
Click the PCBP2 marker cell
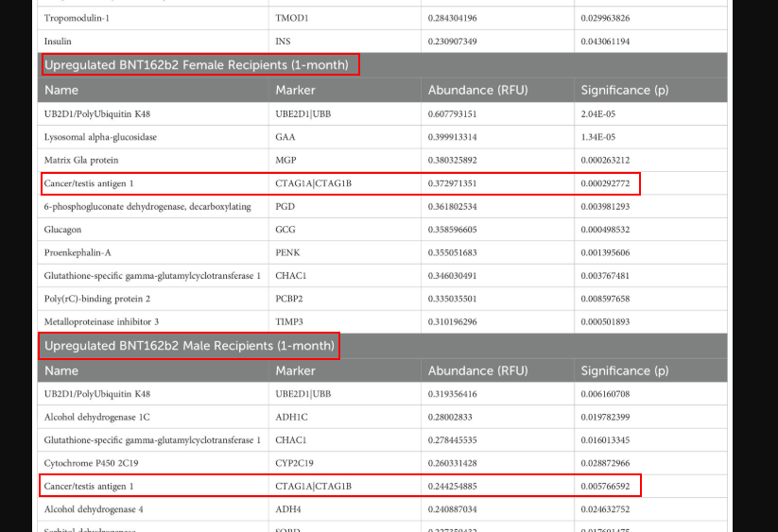coord(289,299)
